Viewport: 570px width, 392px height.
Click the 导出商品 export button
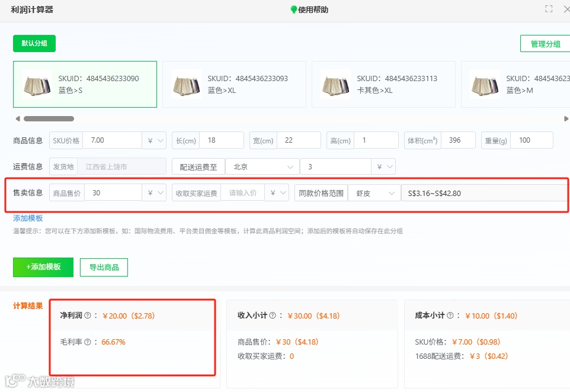pyautogui.click(x=104, y=268)
